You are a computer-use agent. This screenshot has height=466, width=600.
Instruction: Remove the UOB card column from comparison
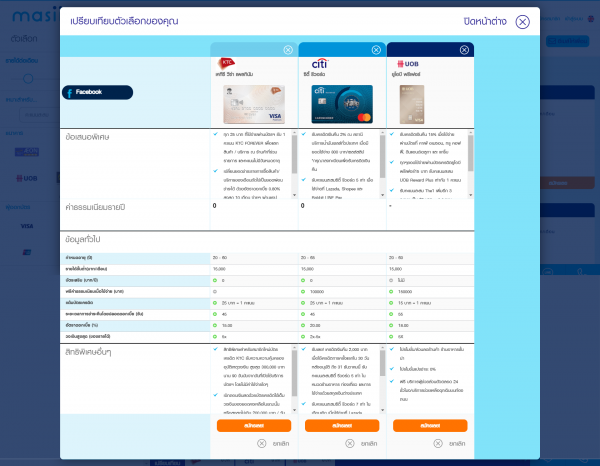465,49
